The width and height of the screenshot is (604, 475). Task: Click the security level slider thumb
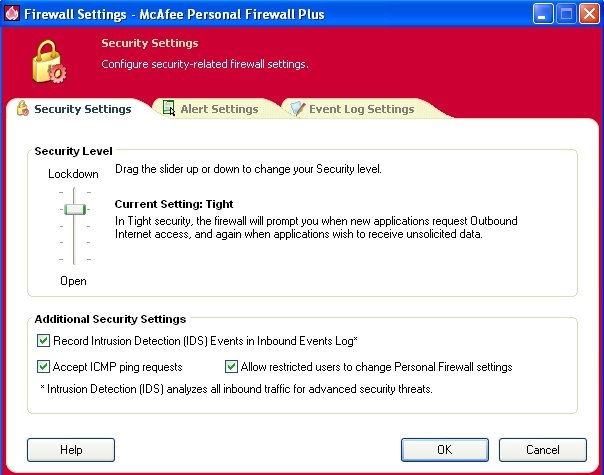[x=75, y=209]
